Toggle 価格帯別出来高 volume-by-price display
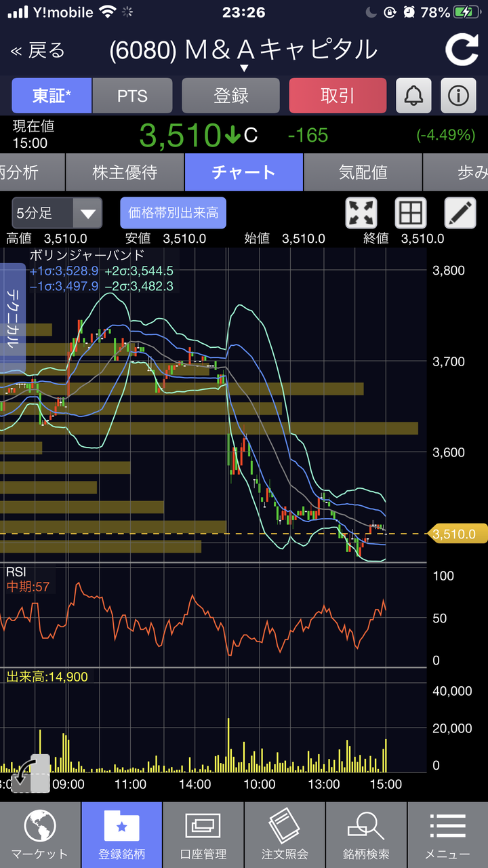488x868 pixels. [x=174, y=213]
